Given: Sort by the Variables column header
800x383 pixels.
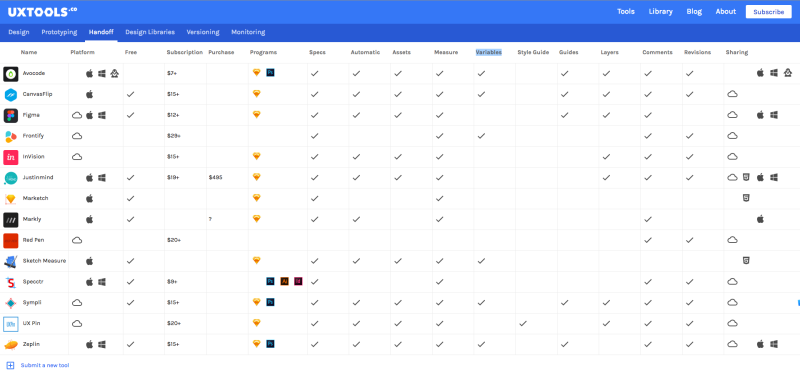Looking at the screenshot, I should [x=489, y=53].
